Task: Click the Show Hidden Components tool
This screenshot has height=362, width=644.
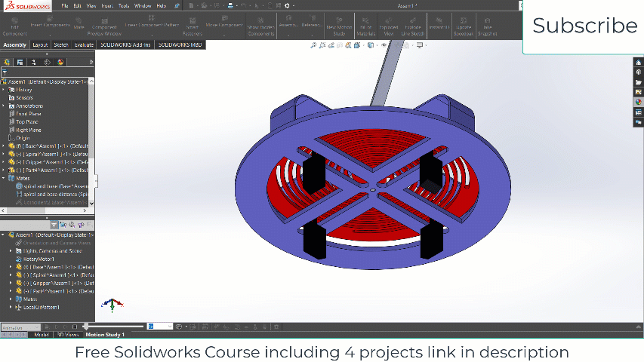Action: click(260, 26)
